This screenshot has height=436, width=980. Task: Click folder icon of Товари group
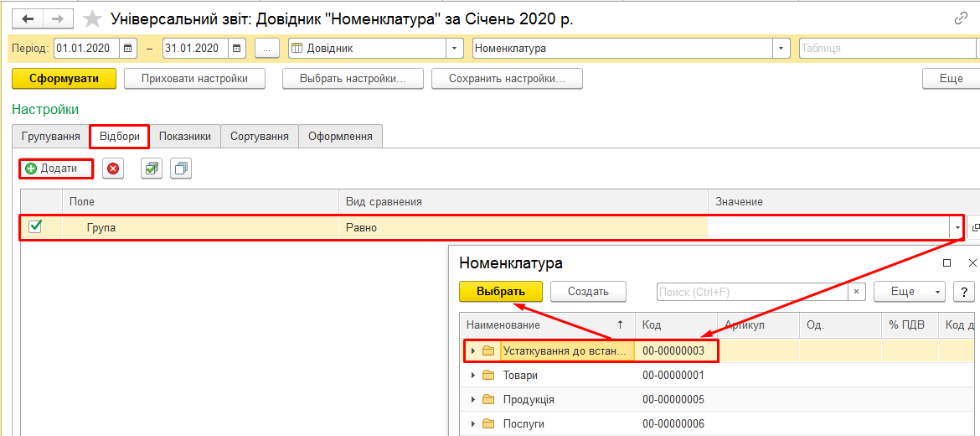pyautogui.click(x=489, y=376)
